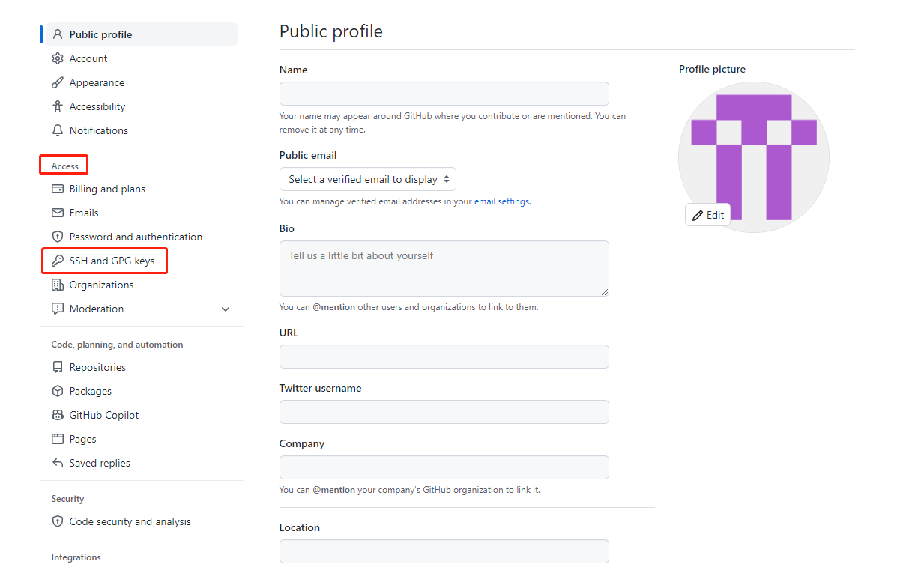Viewport: 924px width, 564px height.
Task: Expand the Moderation section chevron
Action: pos(226,309)
